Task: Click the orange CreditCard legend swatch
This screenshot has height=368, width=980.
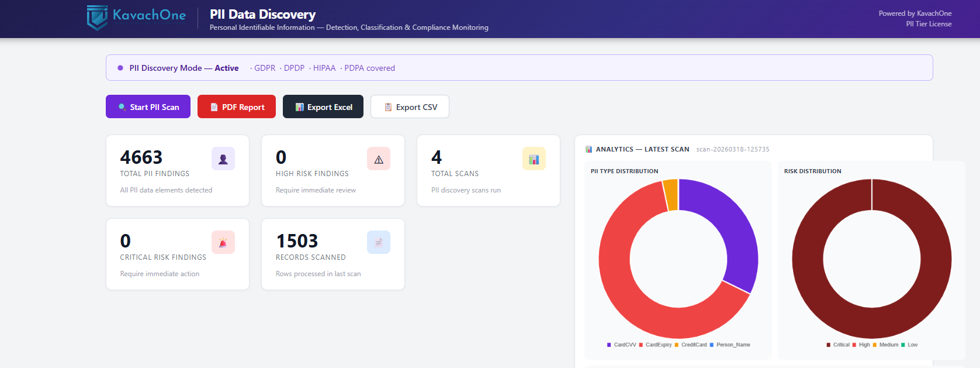Action: click(x=677, y=345)
